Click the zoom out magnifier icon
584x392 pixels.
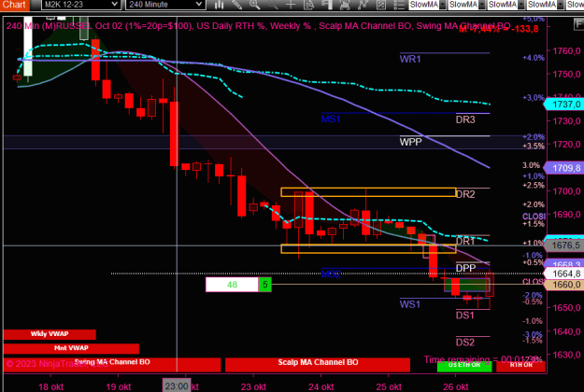[273, 5]
